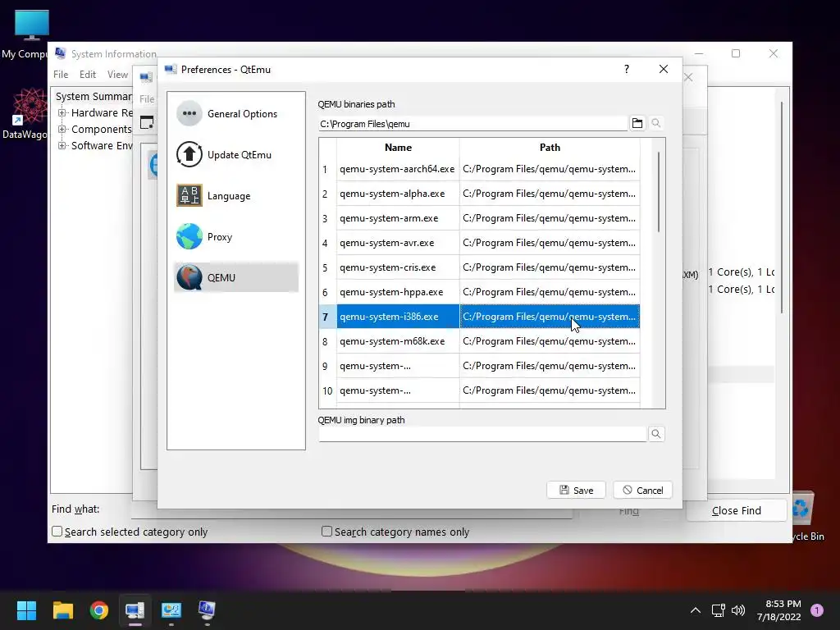840x630 pixels.
Task: Save the QtEmu preferences
Action: [x=576, y=491]
